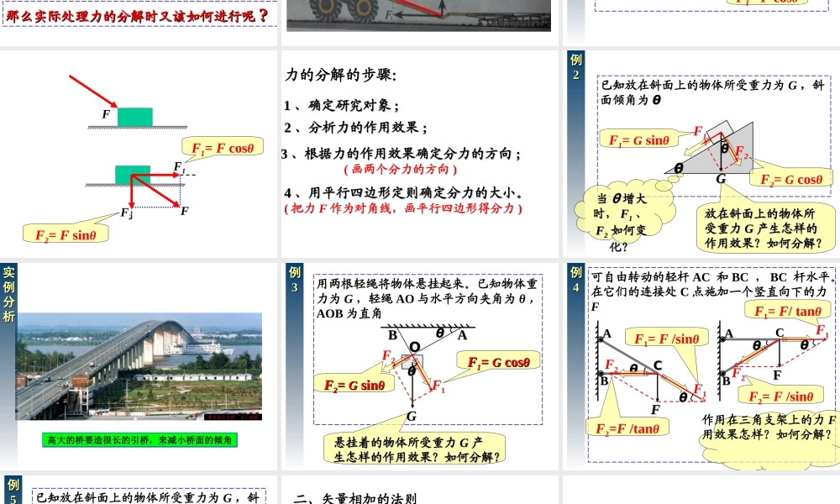Select the 例3 hanging rope slide

(419, 366)
